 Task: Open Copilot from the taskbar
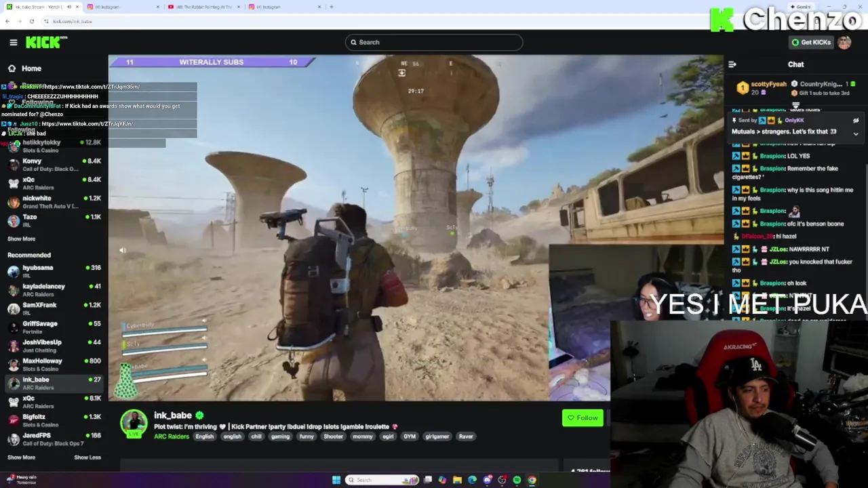443,480
